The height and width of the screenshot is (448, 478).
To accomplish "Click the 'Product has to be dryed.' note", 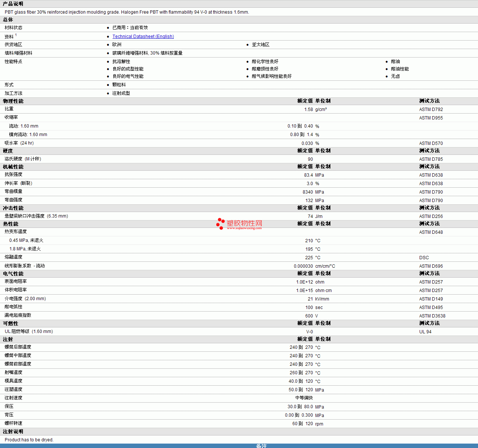I will (x=29, y=440).
